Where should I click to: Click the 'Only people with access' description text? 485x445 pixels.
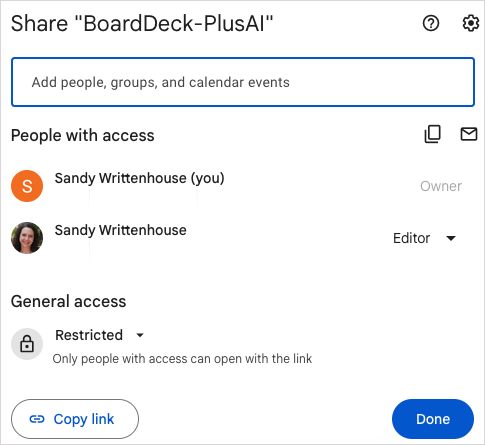point(182,359)
